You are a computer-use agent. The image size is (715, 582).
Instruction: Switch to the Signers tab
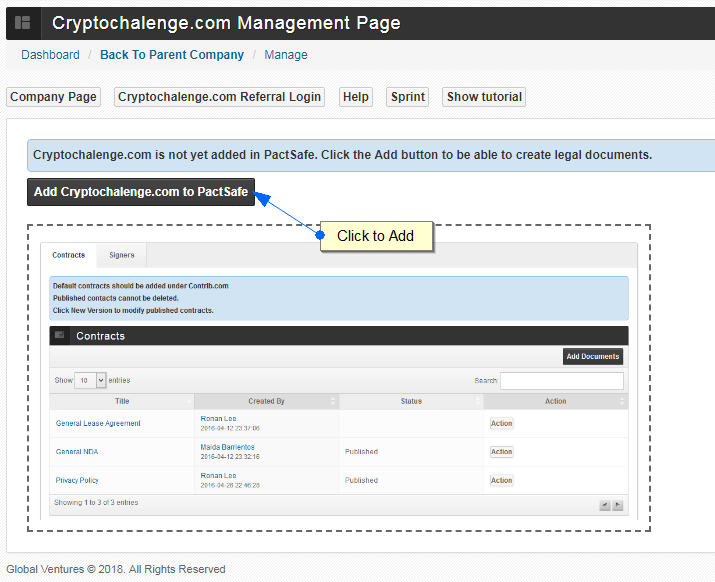(122, 255)
